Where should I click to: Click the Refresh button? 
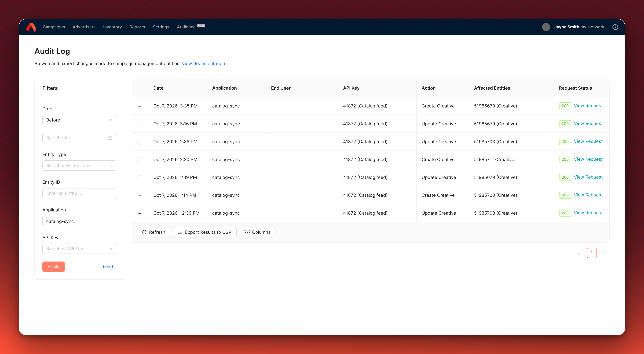point(154,232)
